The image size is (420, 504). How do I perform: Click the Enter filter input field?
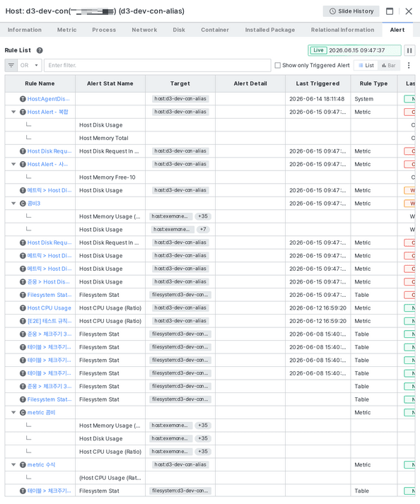[158, 65]
